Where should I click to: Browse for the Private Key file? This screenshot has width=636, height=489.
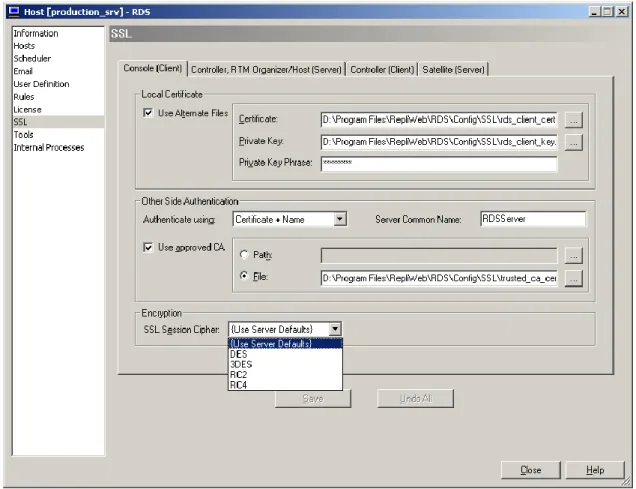574,142
